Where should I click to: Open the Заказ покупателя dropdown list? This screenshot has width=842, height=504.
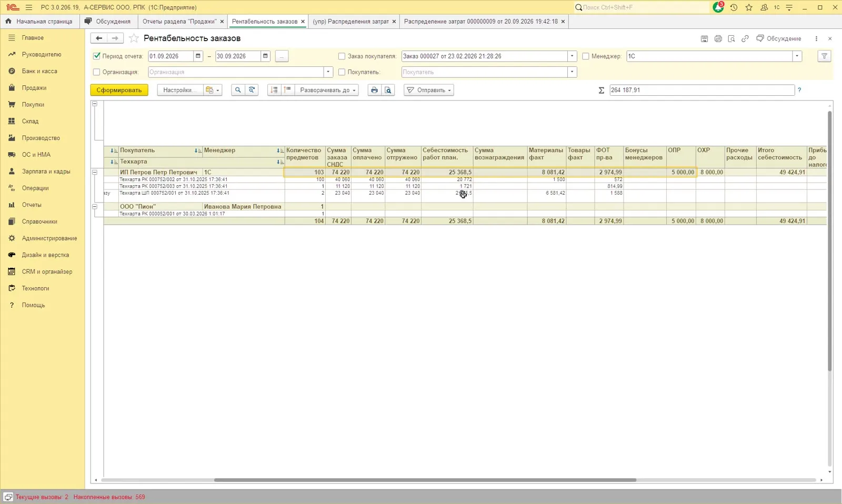572,56
